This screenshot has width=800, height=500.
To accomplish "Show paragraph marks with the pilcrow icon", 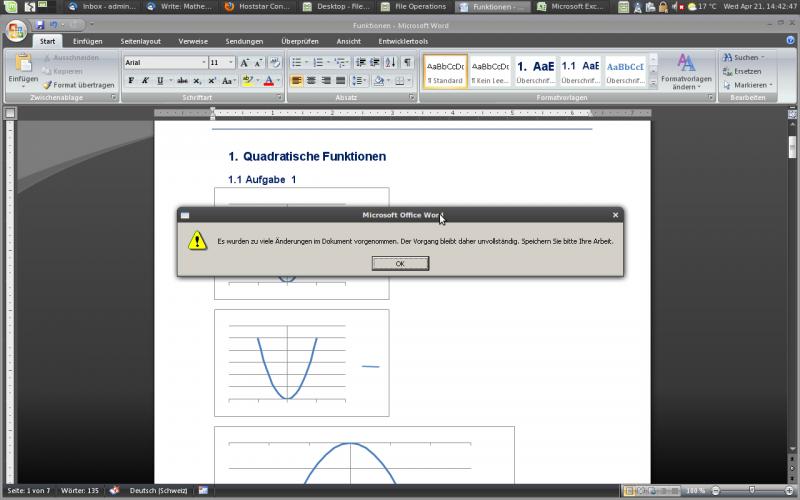I will coord(407,62).
